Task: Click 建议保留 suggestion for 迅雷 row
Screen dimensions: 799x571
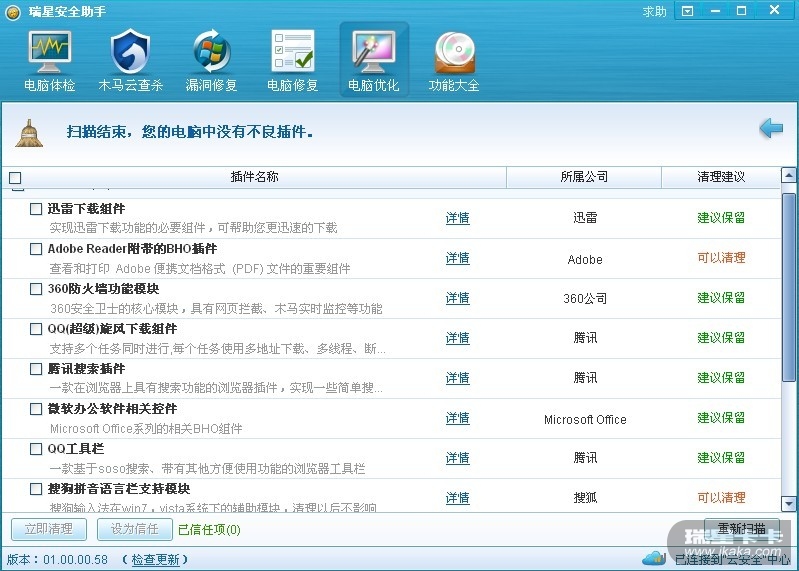Action: pos(721,218)
